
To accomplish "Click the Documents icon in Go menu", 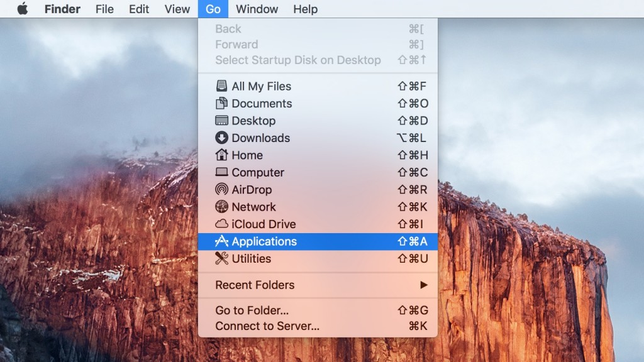I will tap(221, 103).
